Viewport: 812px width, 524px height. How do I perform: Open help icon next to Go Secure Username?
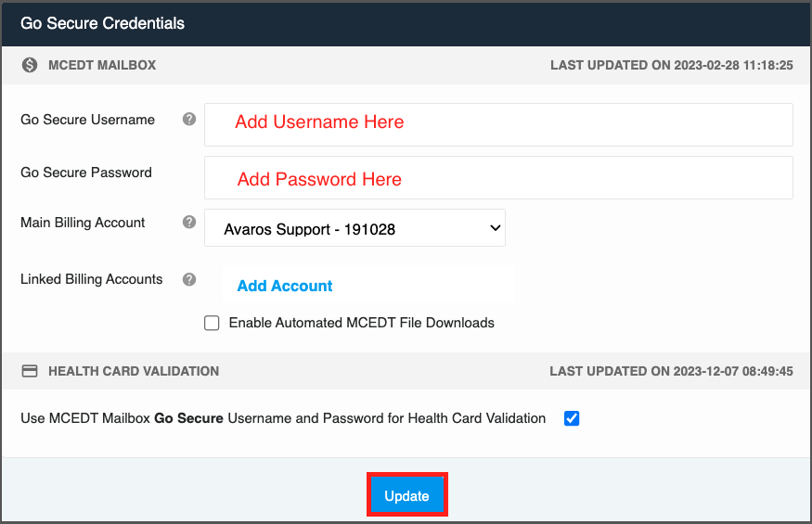point(189,119)
